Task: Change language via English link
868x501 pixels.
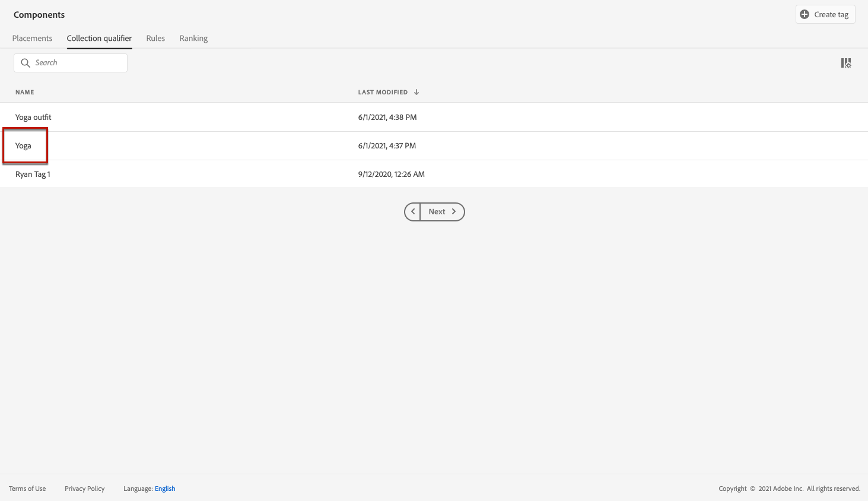Action: pos(165,489)
